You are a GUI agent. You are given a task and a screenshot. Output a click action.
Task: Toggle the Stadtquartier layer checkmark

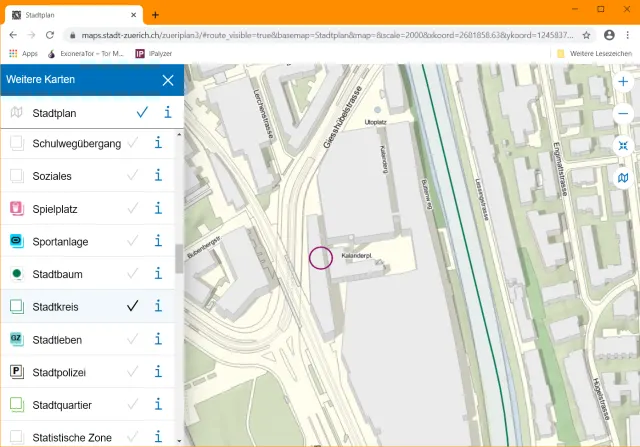click(x=132, y=405)
